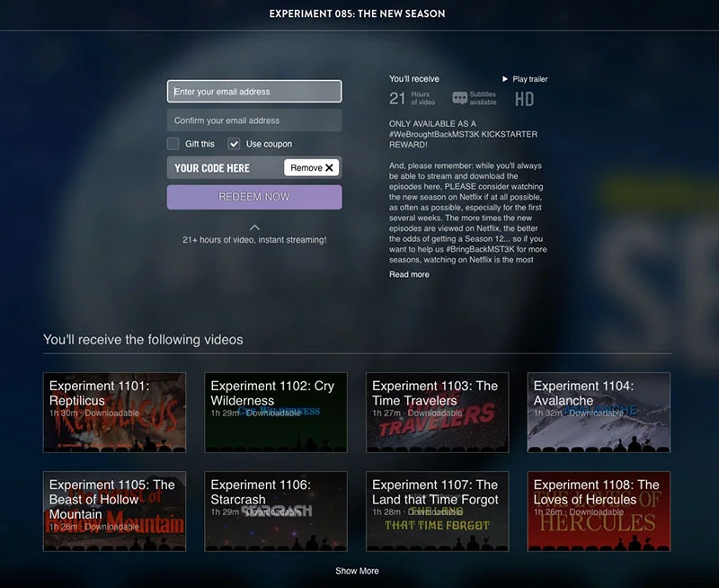719x588 pixels.
Task: Click the email address input field
Action: (x=254, y=92)
